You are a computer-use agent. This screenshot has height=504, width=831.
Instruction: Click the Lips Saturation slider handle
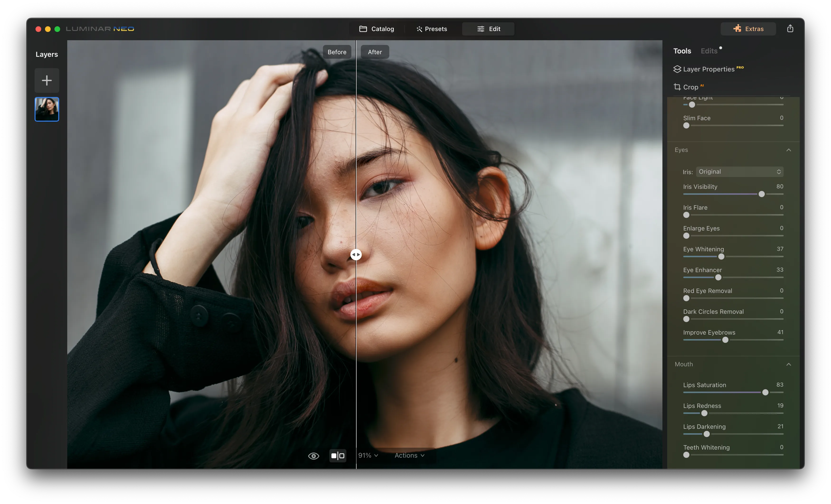pyautogui.click(x=765, y=392)
